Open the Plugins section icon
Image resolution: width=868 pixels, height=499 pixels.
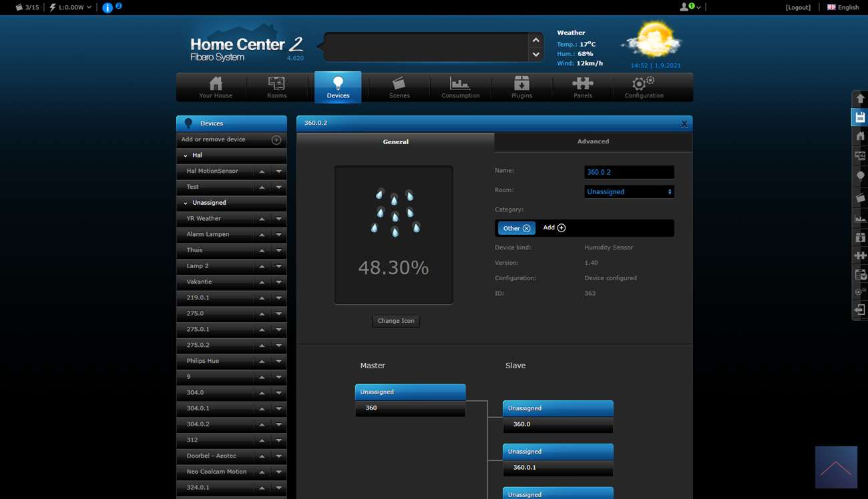(521, 84)
